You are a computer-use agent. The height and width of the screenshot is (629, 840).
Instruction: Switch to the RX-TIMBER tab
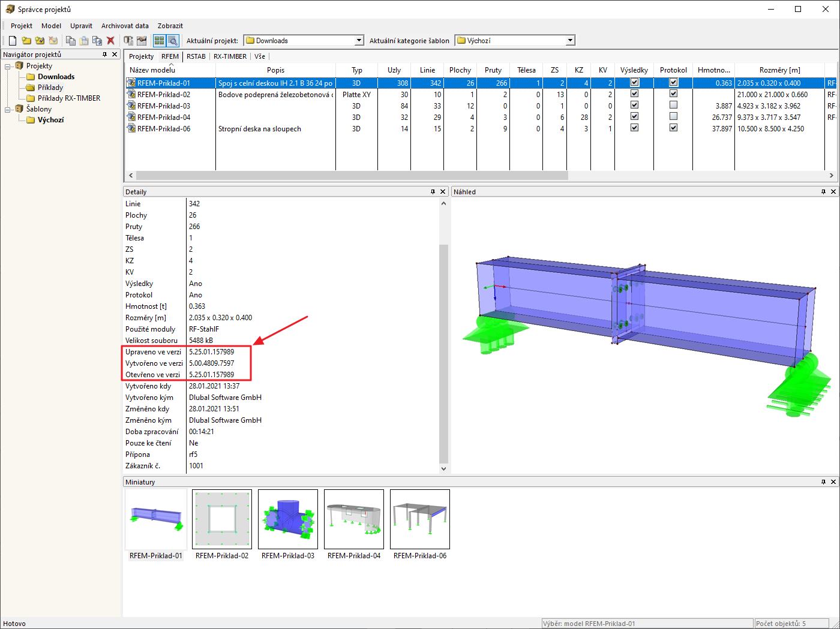(x=230, y=56)
